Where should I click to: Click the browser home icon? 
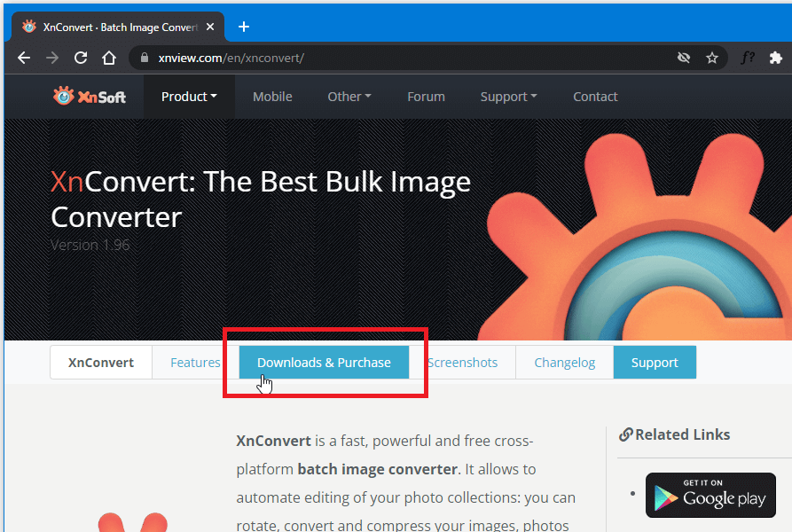(x=109, y=58)
